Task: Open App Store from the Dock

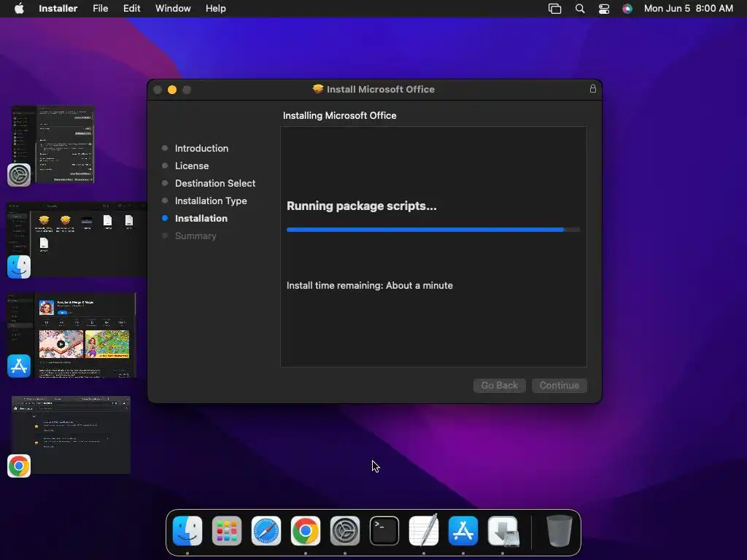Action: [463, 531]
